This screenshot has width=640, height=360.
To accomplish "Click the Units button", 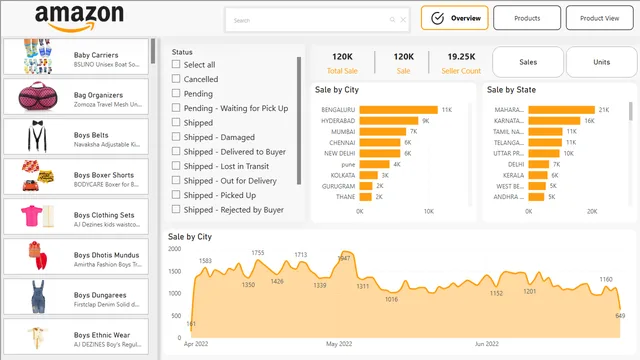I will (602, 62).
